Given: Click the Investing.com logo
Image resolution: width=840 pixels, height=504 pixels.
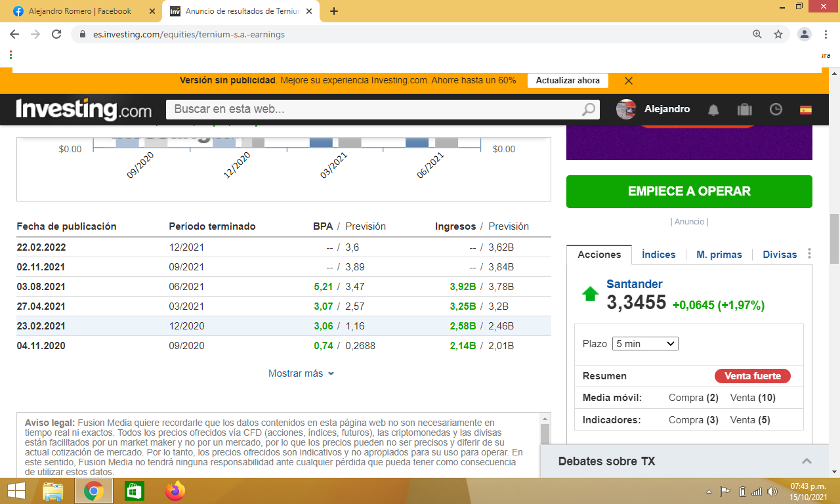Looking at the screenshot, I should (x=84, y=109).
